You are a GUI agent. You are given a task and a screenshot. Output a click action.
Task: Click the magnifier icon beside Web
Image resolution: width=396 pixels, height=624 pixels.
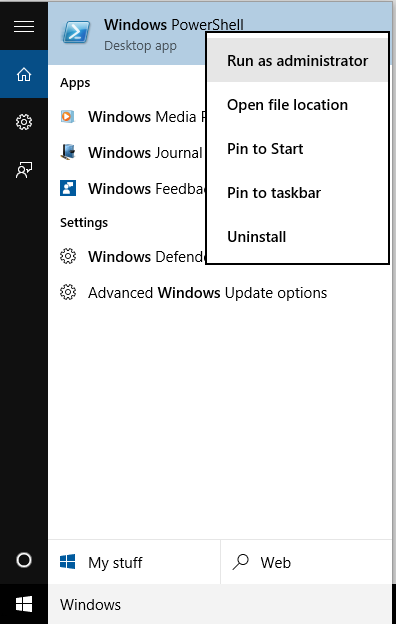pos(241,562)
